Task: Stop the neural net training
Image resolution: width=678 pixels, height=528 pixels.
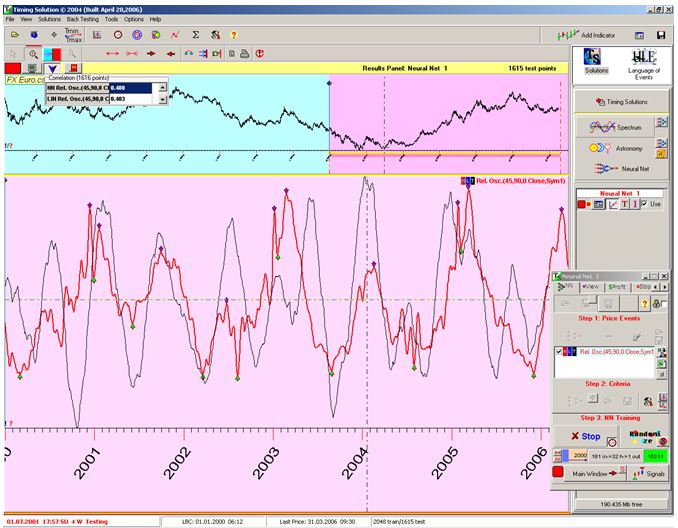Action: click(x=585, y=436)
